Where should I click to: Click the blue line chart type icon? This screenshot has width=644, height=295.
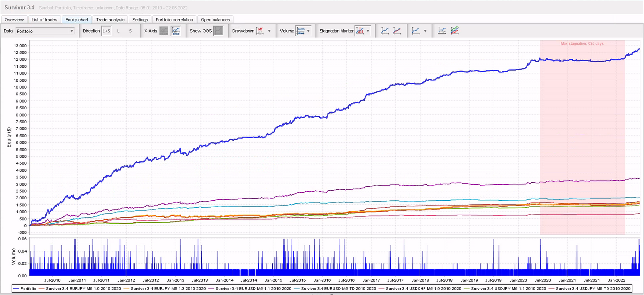[416, 31]
